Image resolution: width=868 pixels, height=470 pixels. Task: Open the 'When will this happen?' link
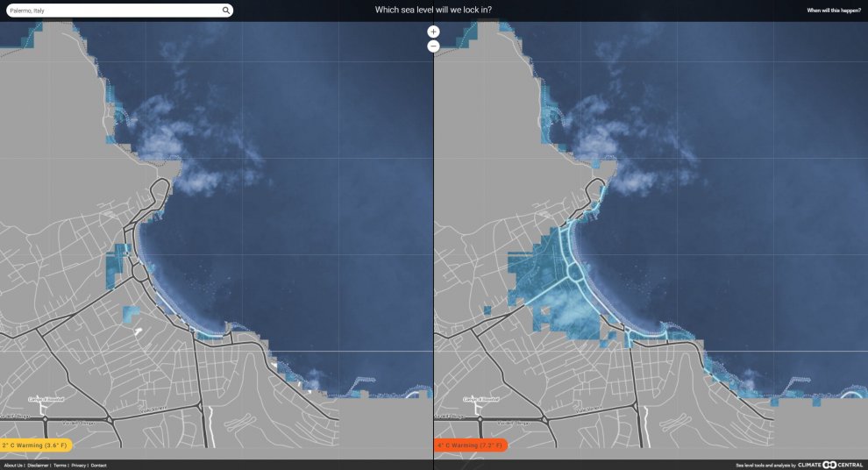pos(833,11)
